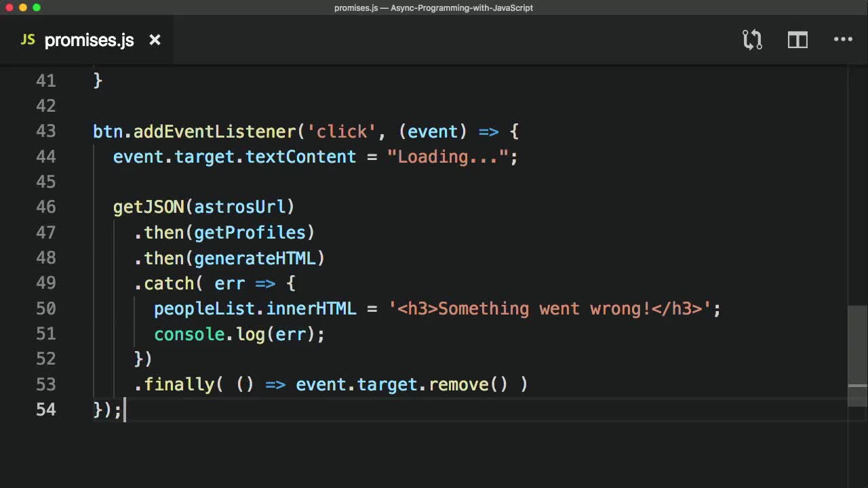Viewport: 868px width, 488px height.
Task: Click the window title bar text
Action: click(x=434, y=8)
